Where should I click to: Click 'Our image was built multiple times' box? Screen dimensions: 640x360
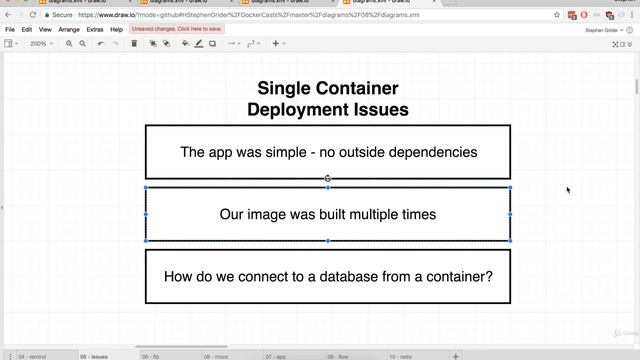[328, 214]
